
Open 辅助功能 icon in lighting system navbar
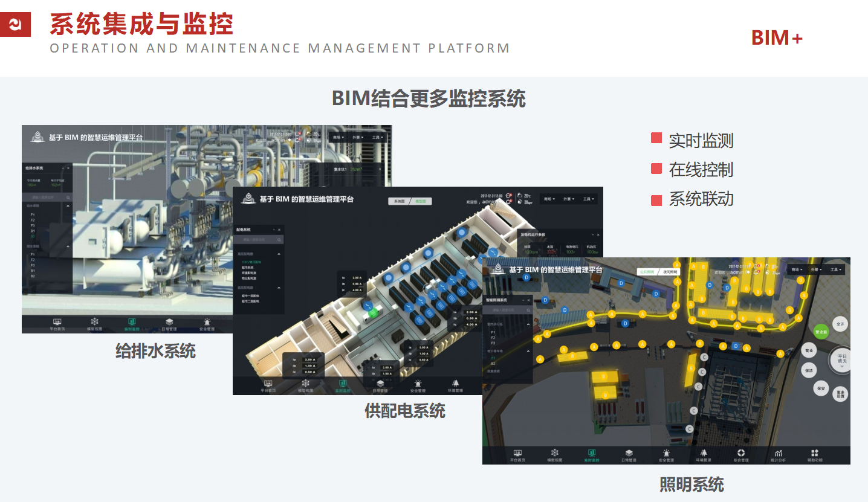click(x=814, y=454)
